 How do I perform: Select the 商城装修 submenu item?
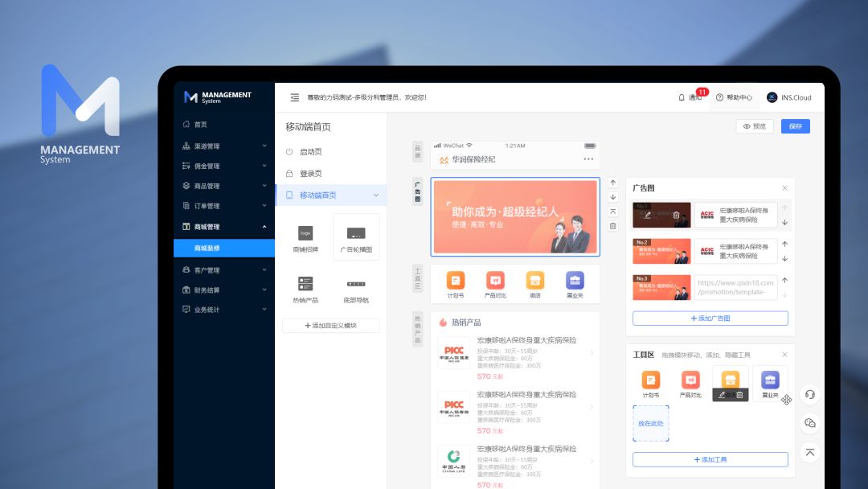tap(224, 248)
